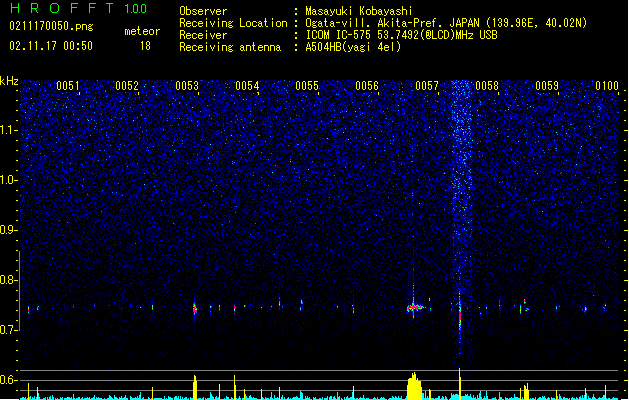Screen dimensions: 629x400
Task: Click the 0057 time marker
Action: (427, 86)
